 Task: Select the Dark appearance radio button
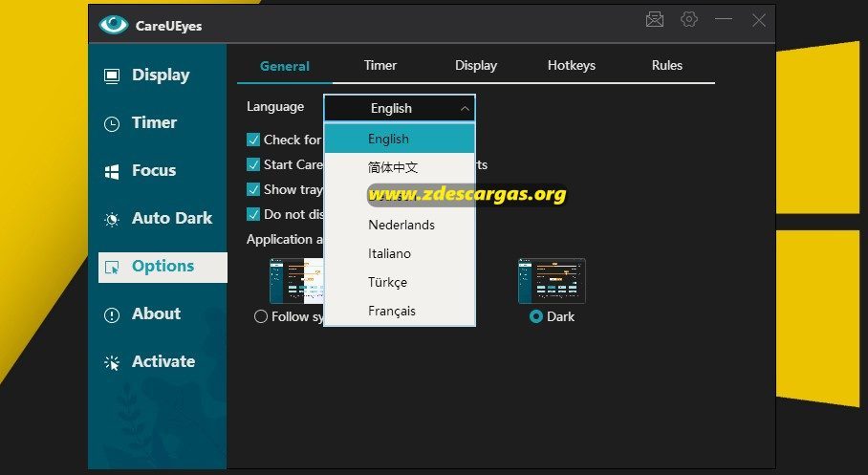(x=536, y=316)
